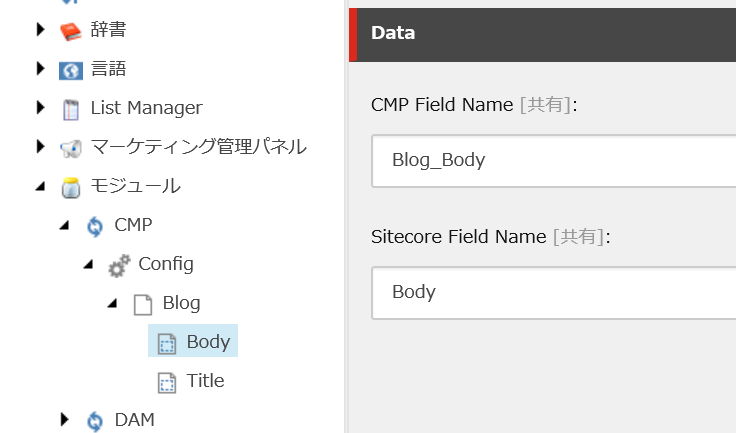This screenshot has width=736, height=433.
Task: Click the Config gears icon
Action: pos(119,265)
